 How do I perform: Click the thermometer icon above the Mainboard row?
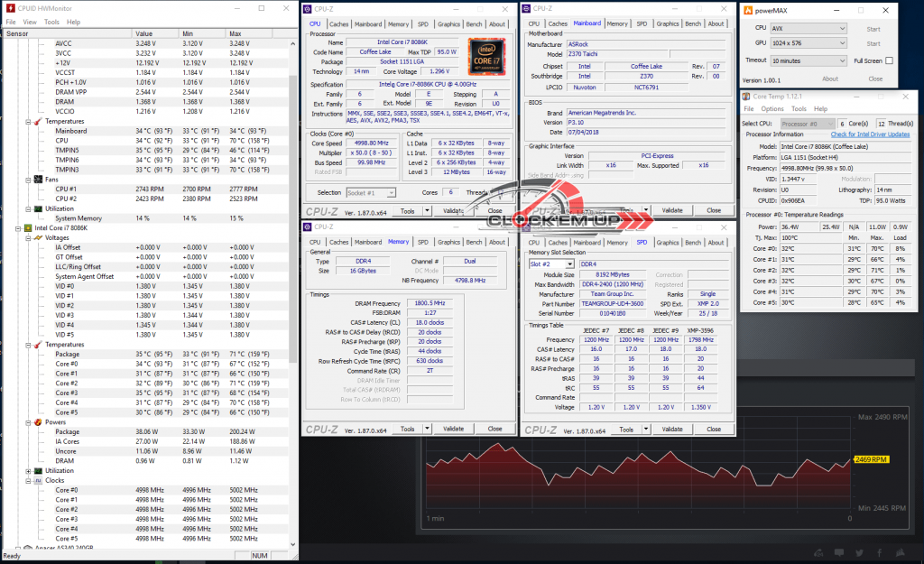[38, 122]
